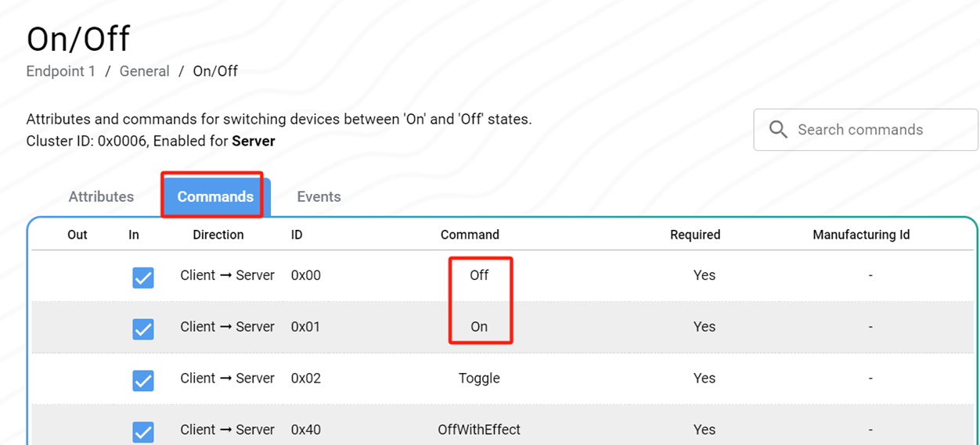The image size is (980, 445).
Task: Click the Manufacturing Id column header
Action: coord(861,235)
